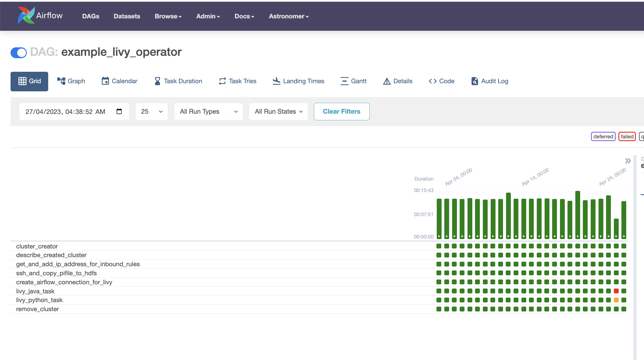644x360 pixels.
Task: Open the Graph view icon tab
Action: pos(71,81)
